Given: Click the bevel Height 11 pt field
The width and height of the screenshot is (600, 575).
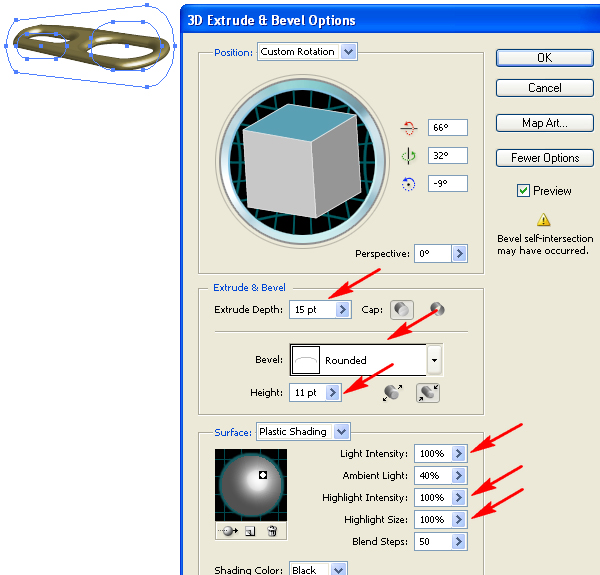Looking at the screenshot, I should 308,393.
